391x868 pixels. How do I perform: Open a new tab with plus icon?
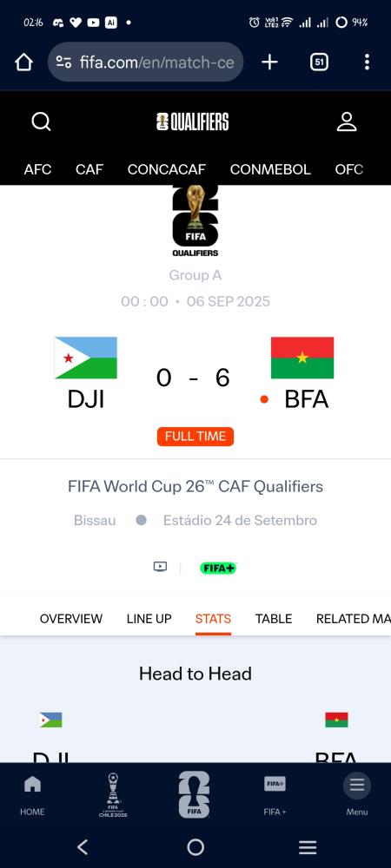269,62
